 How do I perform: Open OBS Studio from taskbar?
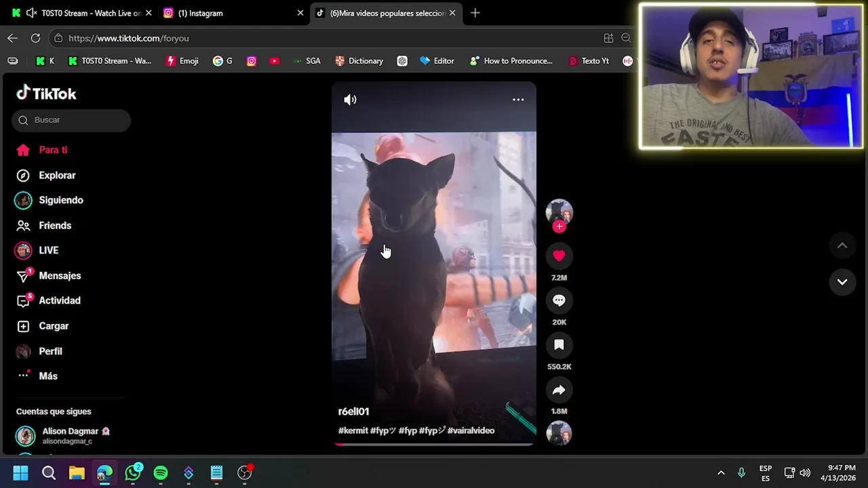245,473
